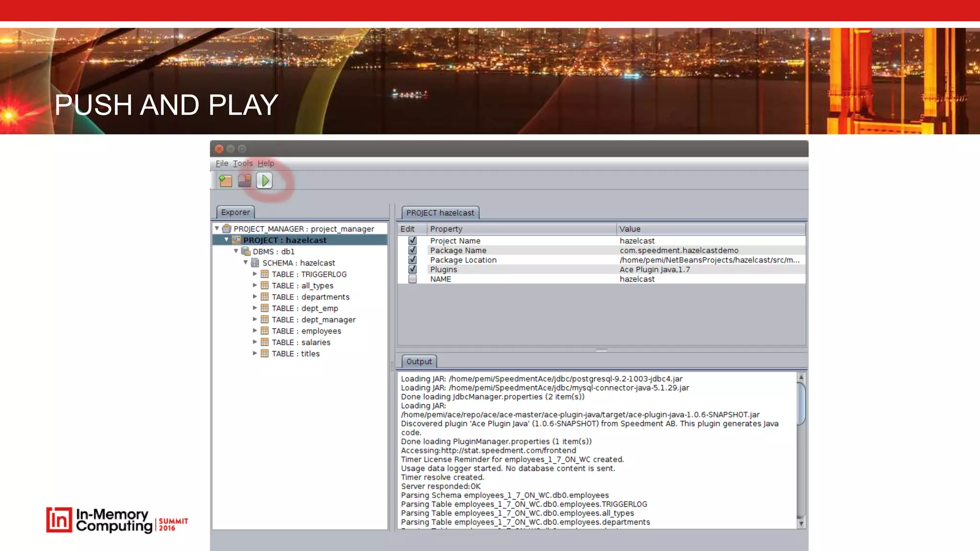Click the employees table icon
This screenshot has width=980, height=551.
click(x=265, y=331)
